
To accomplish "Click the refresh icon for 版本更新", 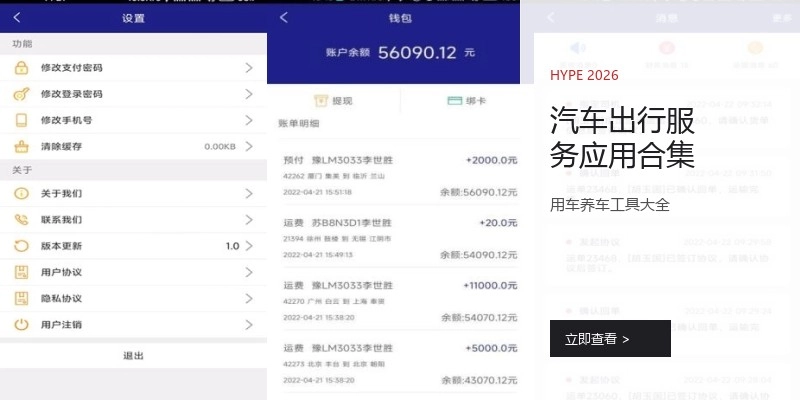I will click(21, 246).
